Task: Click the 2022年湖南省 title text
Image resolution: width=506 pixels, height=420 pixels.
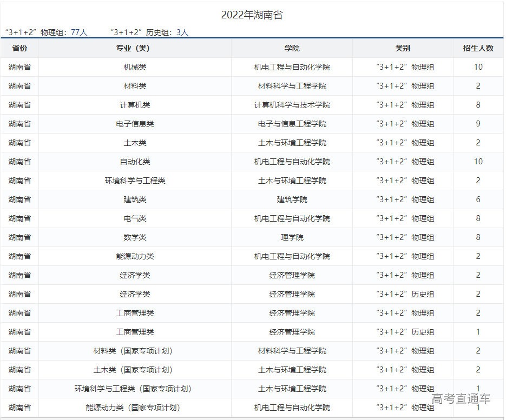Action: tap(252, 15)
